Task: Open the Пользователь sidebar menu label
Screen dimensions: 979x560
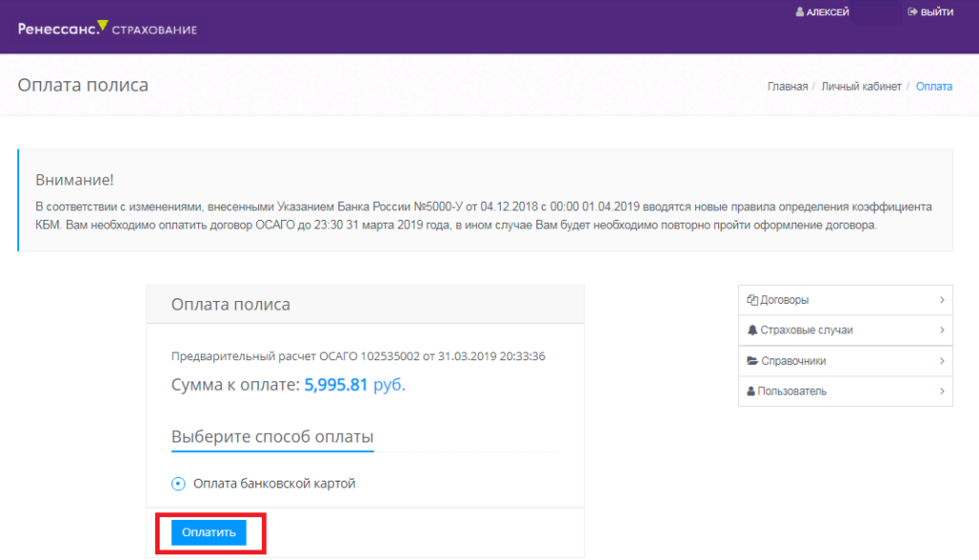Action: [792, 392]
